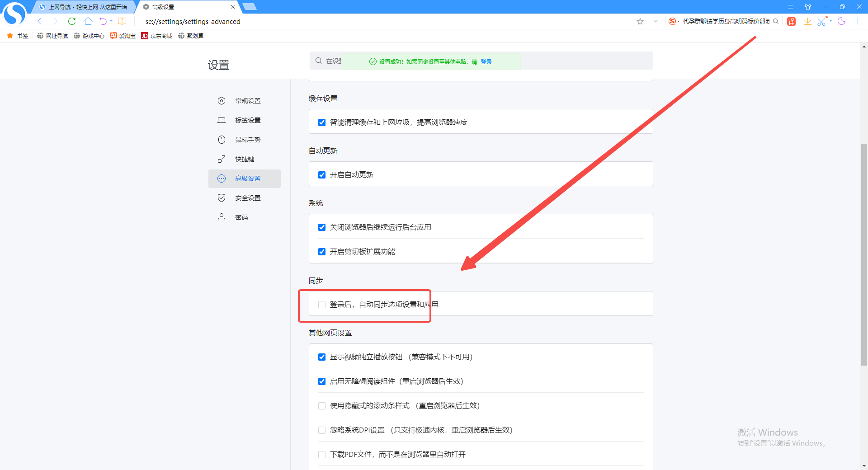
Task: Open the skin shirt icon
Action: (x=808, y=7)
